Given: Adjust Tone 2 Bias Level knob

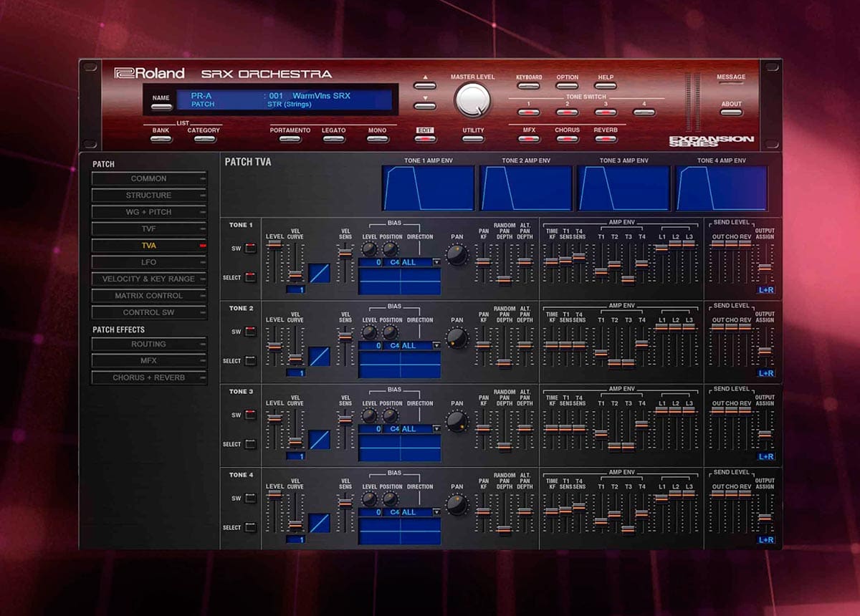Looking at the screenshot, I should click(369, 332).
